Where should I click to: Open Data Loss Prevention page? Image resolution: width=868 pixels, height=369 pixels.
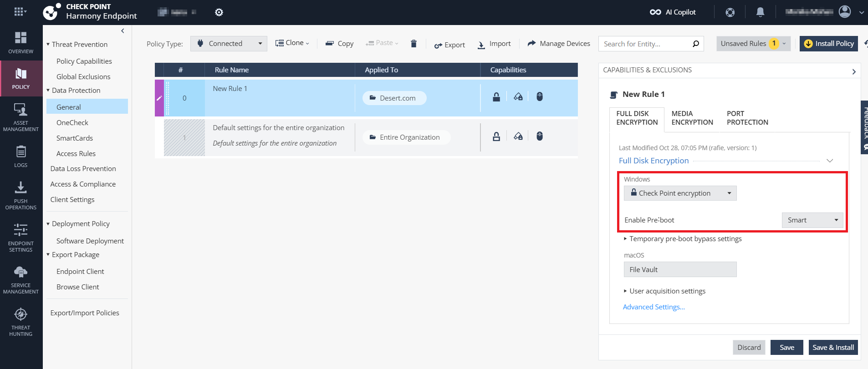(x=83, y=169)
